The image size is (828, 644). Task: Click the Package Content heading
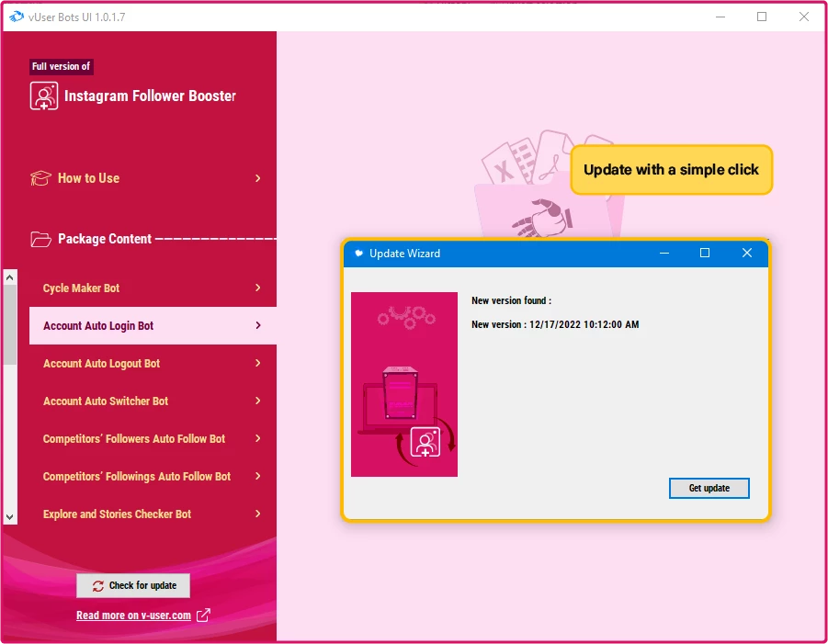(x=105, y=239)
